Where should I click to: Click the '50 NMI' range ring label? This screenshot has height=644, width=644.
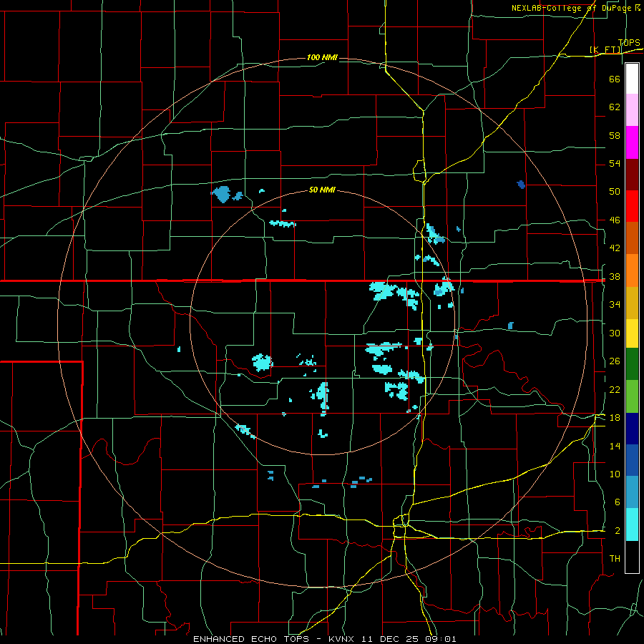click(322, 190)
